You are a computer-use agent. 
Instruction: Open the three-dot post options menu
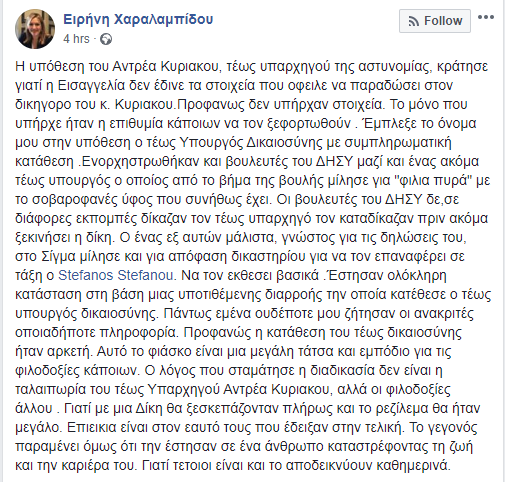coord(486,17)
